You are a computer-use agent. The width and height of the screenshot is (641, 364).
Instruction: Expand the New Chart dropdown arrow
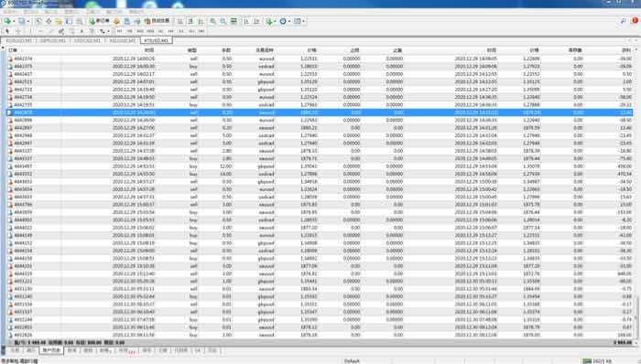[14, 21]
